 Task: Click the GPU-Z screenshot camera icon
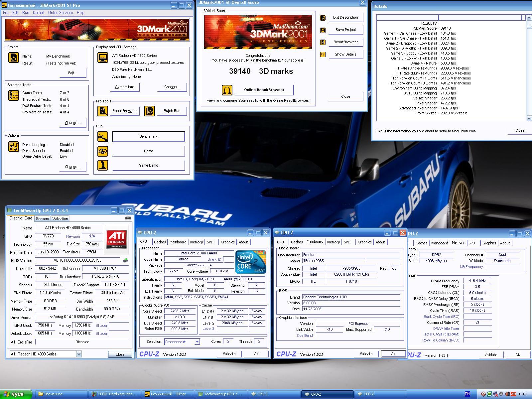[128, 218]
